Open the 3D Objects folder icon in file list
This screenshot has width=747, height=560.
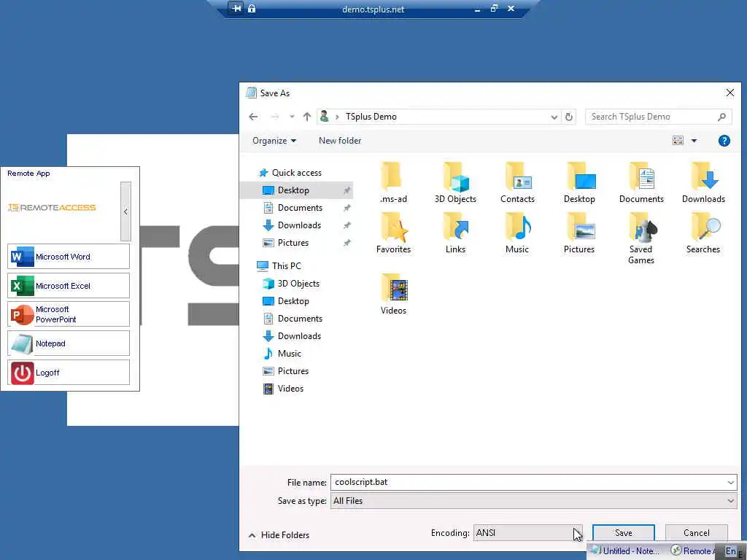[x=455, y=183]
